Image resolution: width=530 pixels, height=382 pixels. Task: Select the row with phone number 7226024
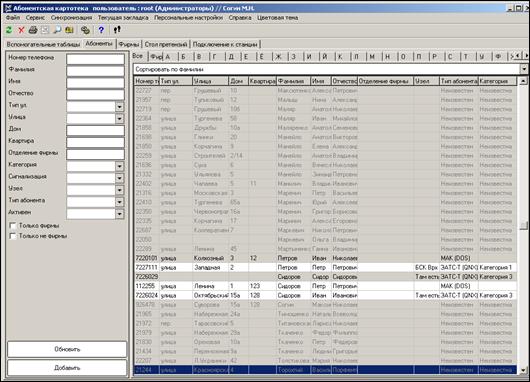[x=326, y=295]
